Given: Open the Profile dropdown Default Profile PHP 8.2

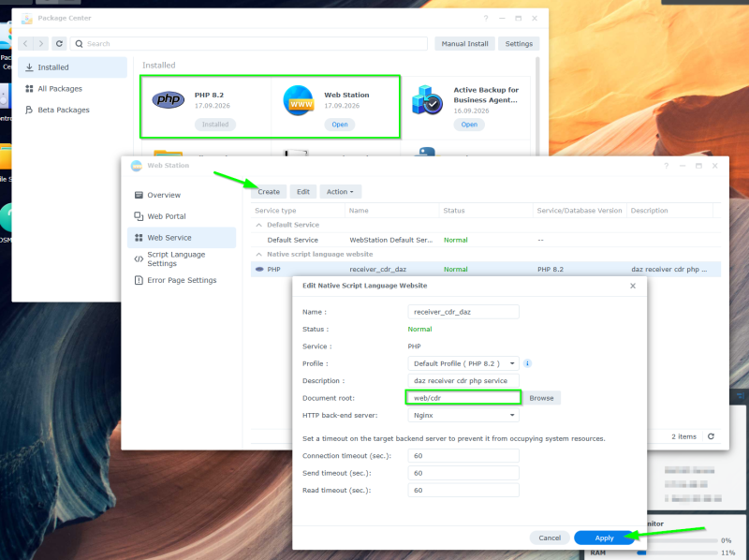Looking at the screenshot, I should (x=463, y=363).
